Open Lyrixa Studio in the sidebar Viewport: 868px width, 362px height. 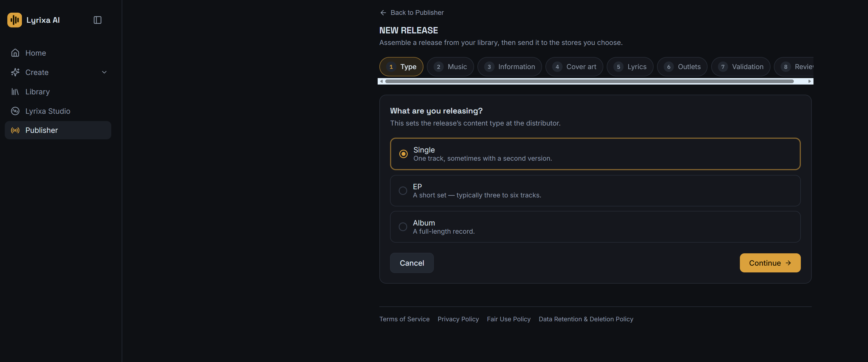coord(58,111)
